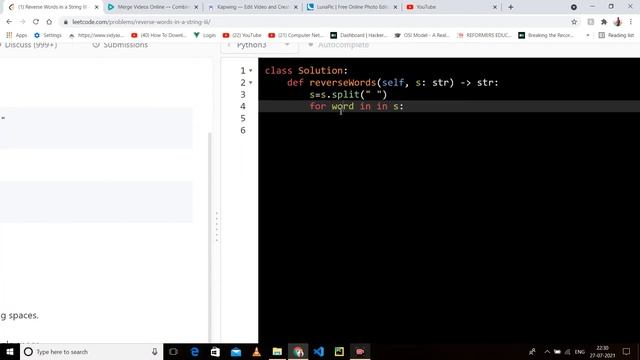Open the Reading list
640x360 pixels.
click(616, 35)
